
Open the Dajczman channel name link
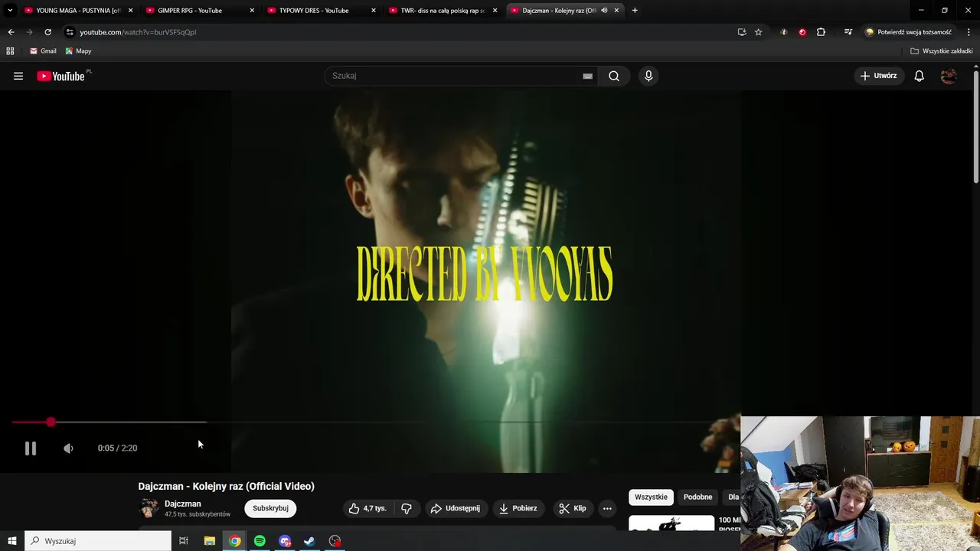click(182, 504)
